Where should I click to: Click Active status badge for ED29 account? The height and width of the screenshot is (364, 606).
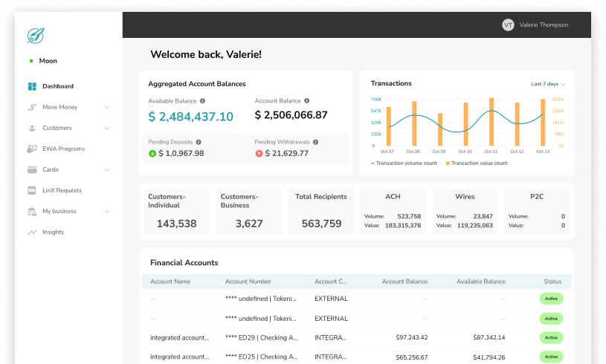coord(551,337)
